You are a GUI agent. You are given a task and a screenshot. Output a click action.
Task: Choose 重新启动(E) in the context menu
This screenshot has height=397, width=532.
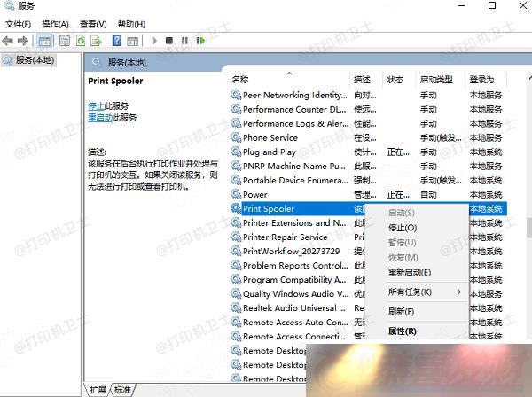click(410, 272)
